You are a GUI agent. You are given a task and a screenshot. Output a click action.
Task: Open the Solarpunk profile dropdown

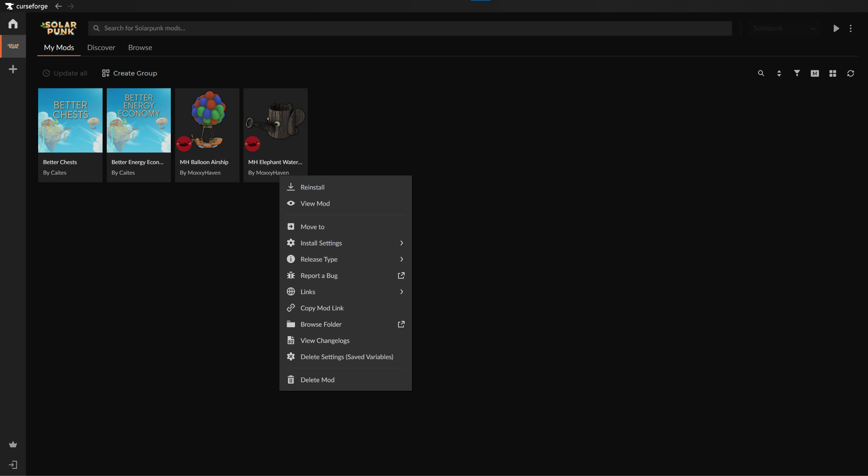point(784,28)
